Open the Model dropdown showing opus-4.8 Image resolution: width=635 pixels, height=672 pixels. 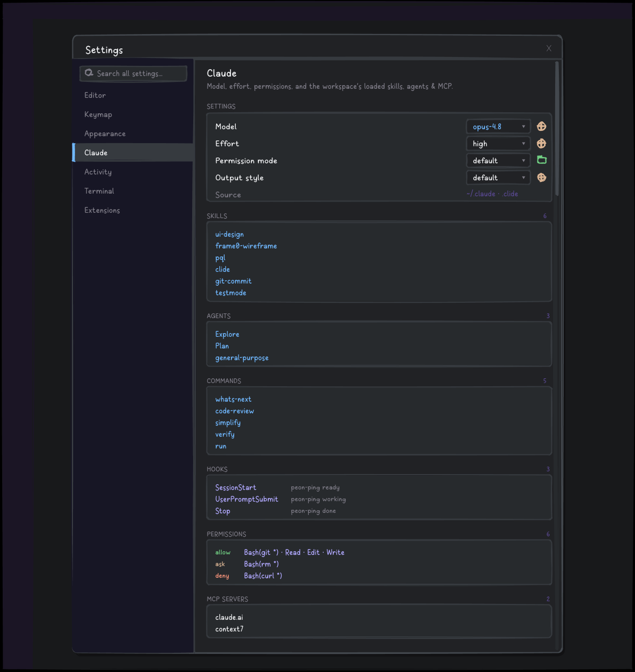tap(498, 127)
